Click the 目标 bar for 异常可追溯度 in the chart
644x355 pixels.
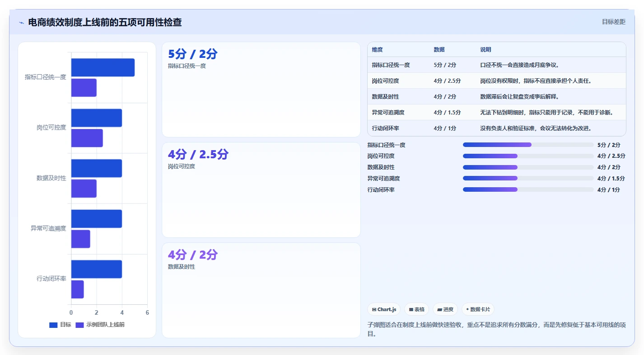[96, 219]
